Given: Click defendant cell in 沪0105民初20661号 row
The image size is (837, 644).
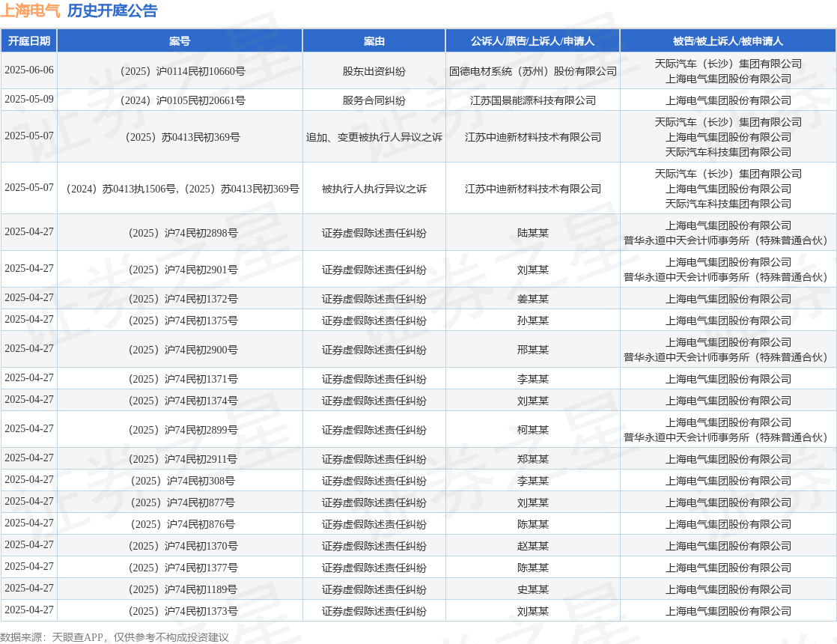Looking at the screenshot, I should (728, 100).
